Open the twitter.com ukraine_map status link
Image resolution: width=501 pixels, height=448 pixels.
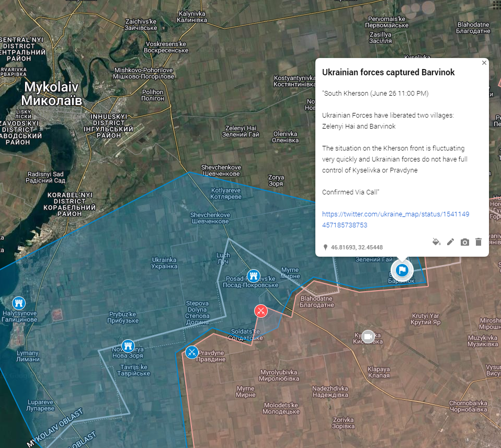pyautogui.click(x=395, y=220)
